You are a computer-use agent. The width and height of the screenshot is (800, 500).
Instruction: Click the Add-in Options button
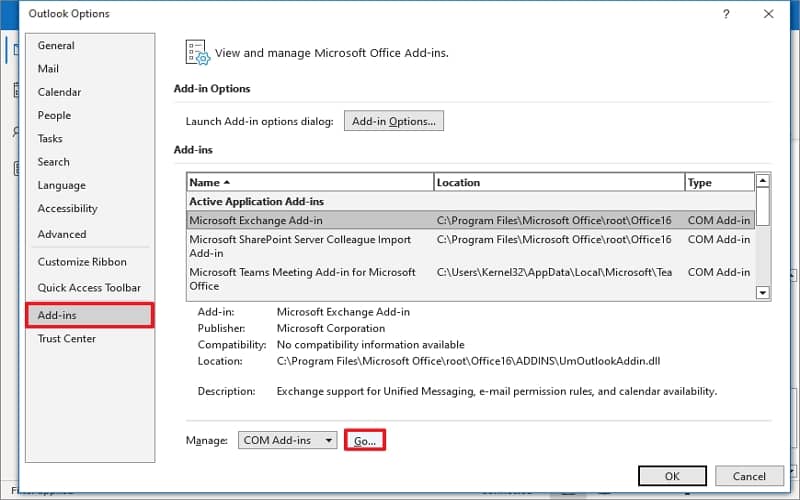click(x=394, y=121)
